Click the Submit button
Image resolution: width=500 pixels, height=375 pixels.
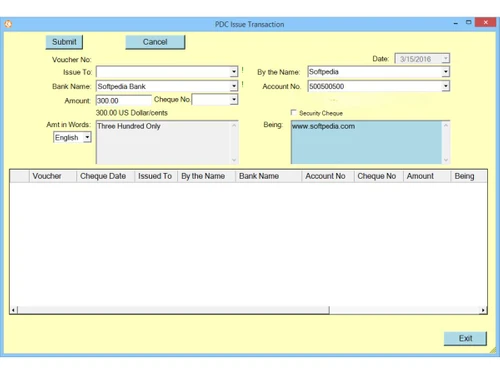click(x=64, y=42)
